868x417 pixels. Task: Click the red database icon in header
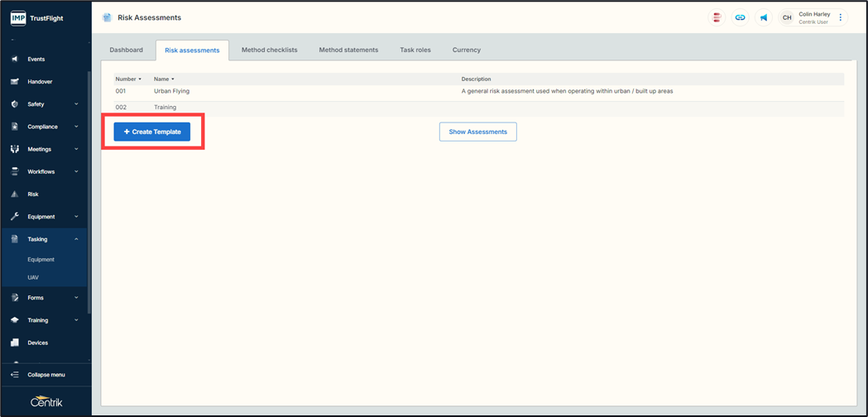tap(717, 17)
